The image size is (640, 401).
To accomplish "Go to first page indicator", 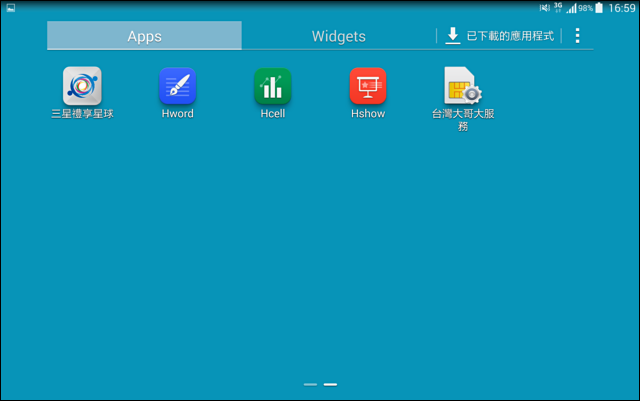I will click(310, 384).
